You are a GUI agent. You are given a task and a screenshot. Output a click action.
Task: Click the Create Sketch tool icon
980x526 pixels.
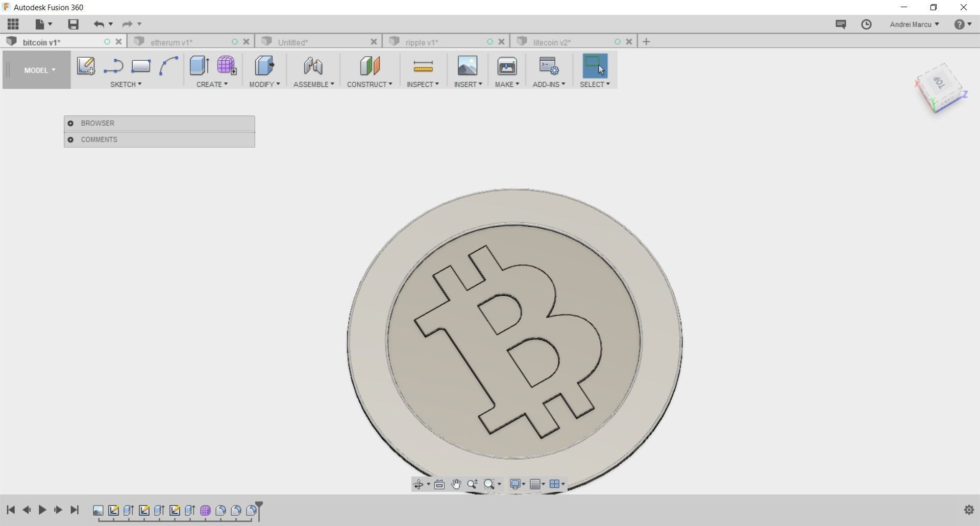pyautogui.click(x=86, y=66)
